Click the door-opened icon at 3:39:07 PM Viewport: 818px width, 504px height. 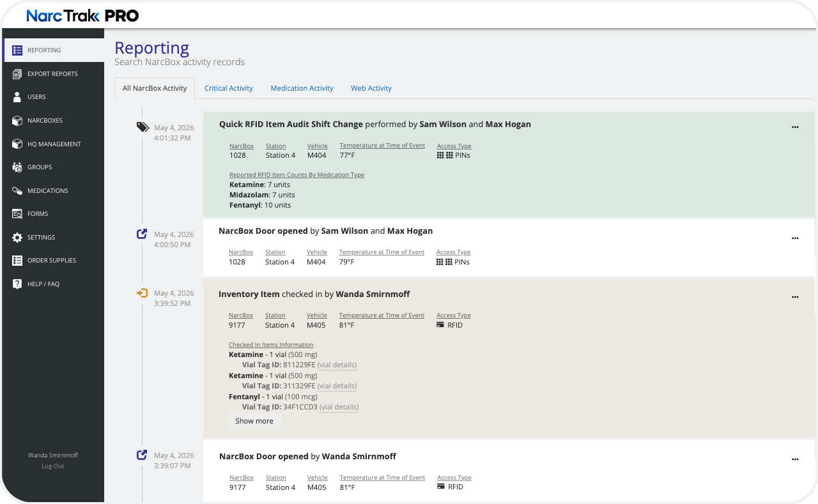point(142,455)
